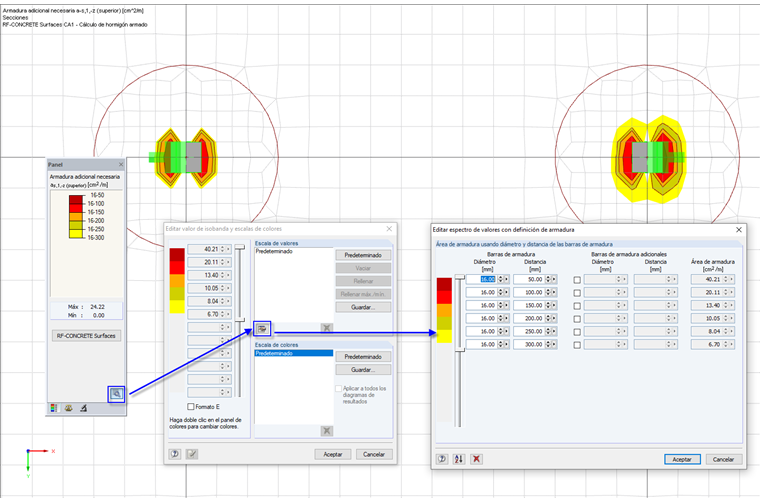Image resolution: width=760 pixels, height=502 pixels.
Task: Open arrow menu beside 20.11 isoband value
Action: 228,262
